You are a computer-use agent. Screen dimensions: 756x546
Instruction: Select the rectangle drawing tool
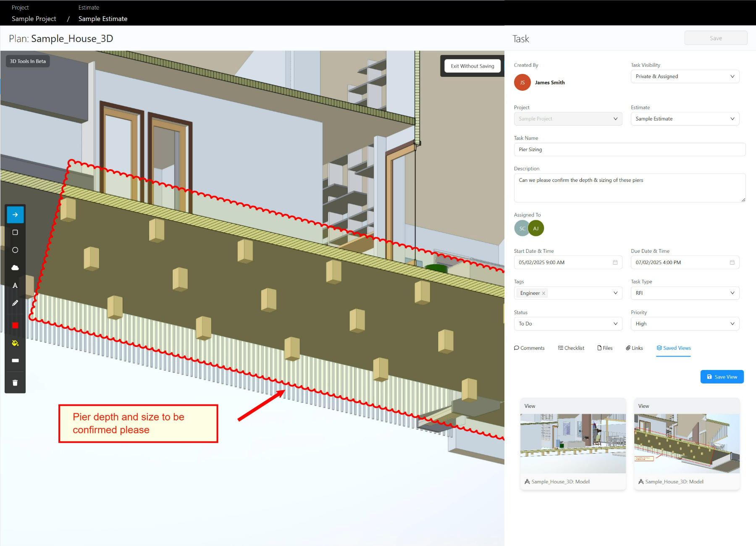(x=15, y=232)
